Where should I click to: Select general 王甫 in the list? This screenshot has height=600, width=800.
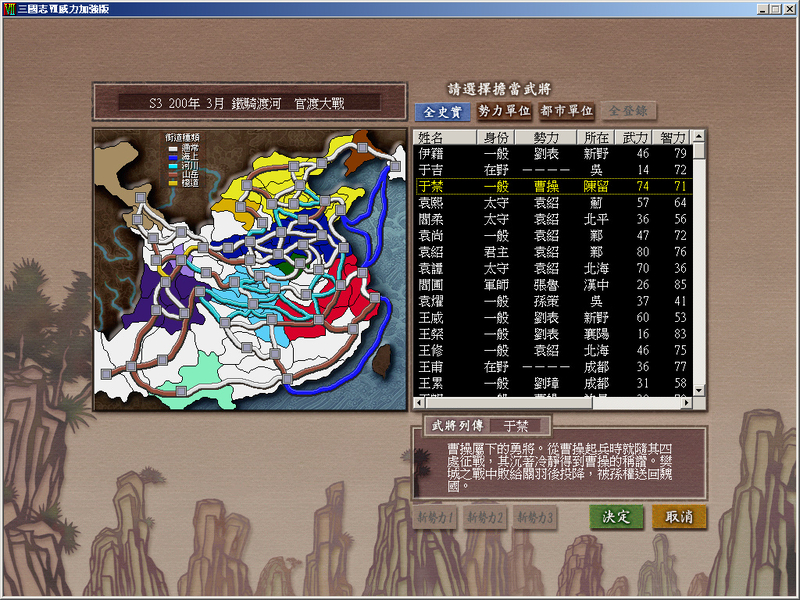[553, 366]
